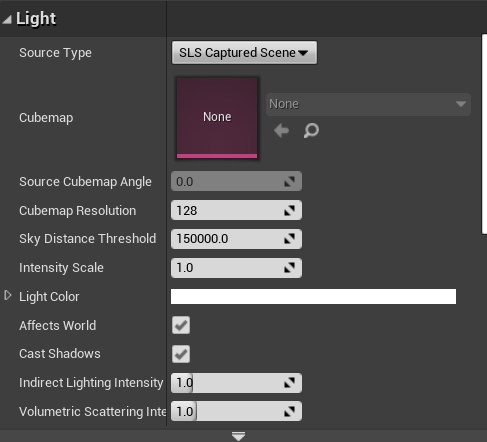This screenshot has height=442, width=487.
Task: Open the Cubemap asset None dropdown
Action: tap(368, 104)
